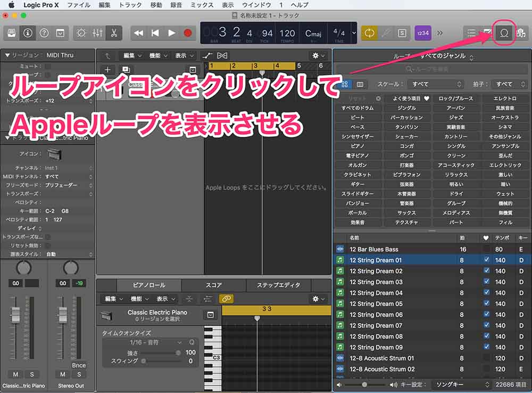Filter loops by ピアノ button

(x=358, y=146)
